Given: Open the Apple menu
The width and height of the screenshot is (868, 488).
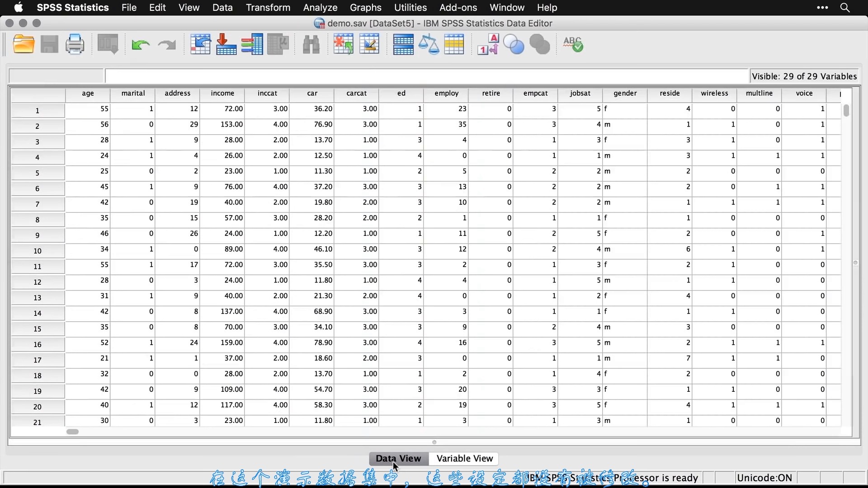Looking at the screenshot, I should [x=19, y=8].
